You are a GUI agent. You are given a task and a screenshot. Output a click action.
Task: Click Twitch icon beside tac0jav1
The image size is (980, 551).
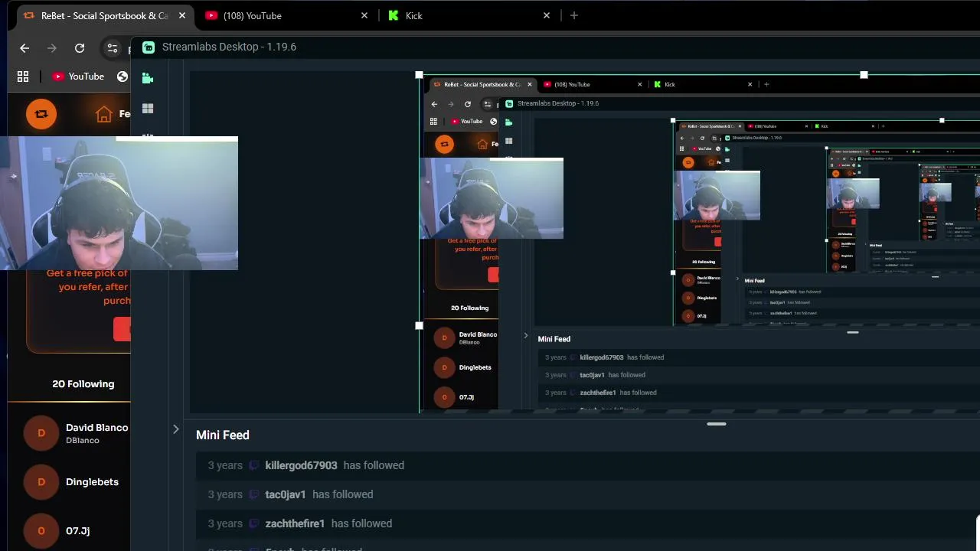click(254, 494)
